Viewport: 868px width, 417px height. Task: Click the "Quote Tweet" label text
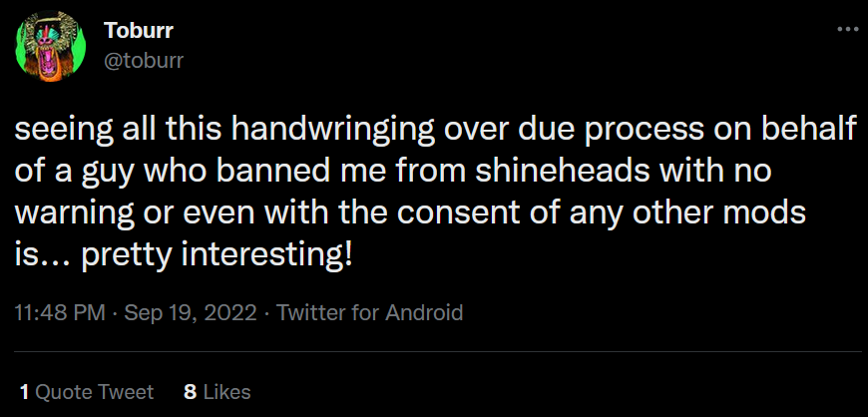coord(95,392)
